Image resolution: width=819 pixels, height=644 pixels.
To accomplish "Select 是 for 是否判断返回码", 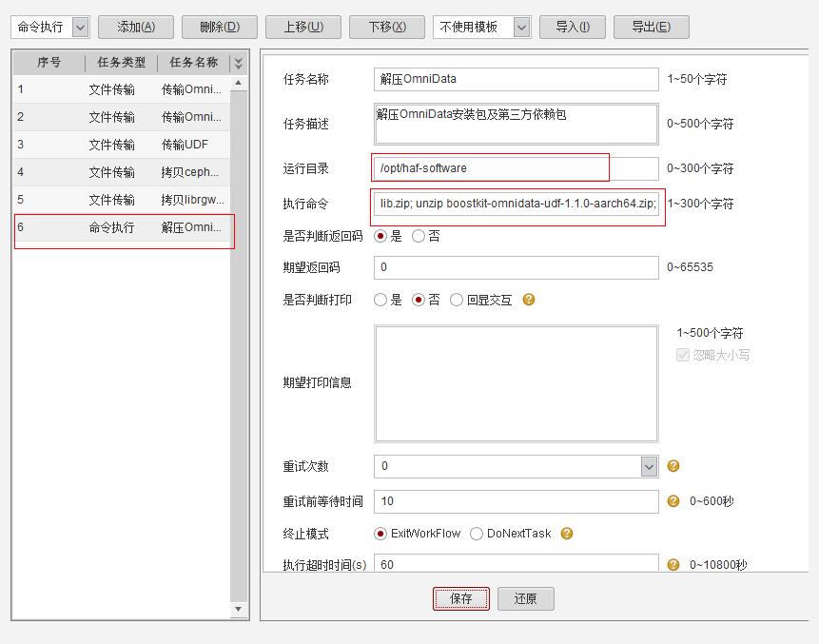I will [380, 236].
